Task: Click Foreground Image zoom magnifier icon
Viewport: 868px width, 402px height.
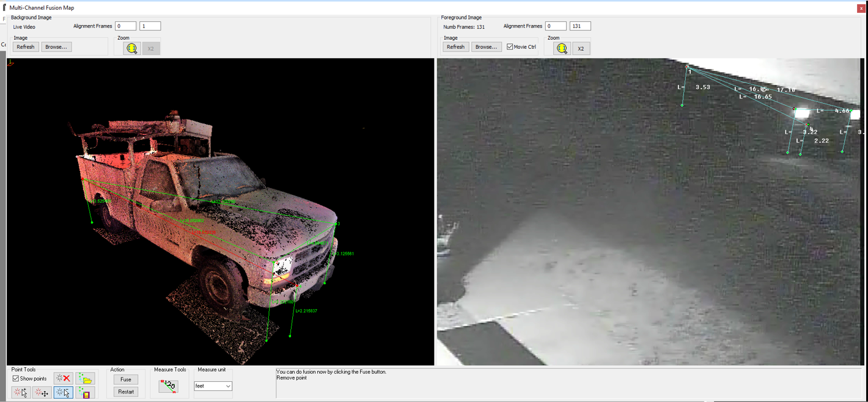Action: click(x=562, y=48)
